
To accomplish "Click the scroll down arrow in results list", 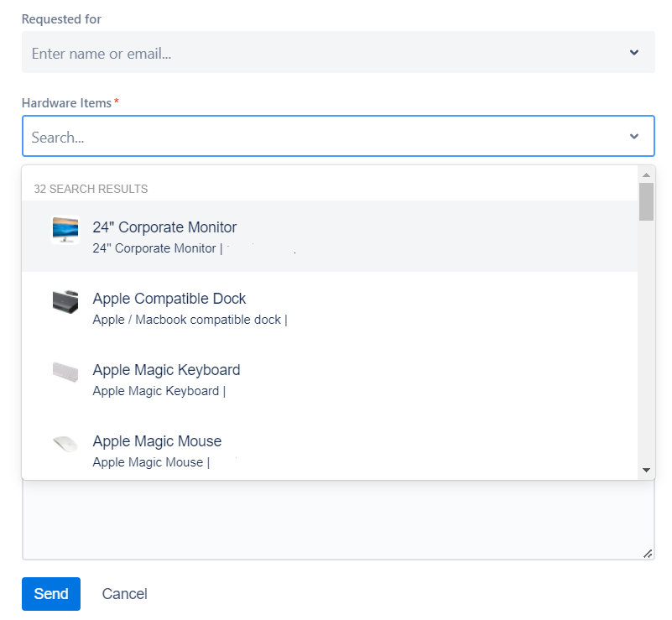I will [x=646, y=470].
